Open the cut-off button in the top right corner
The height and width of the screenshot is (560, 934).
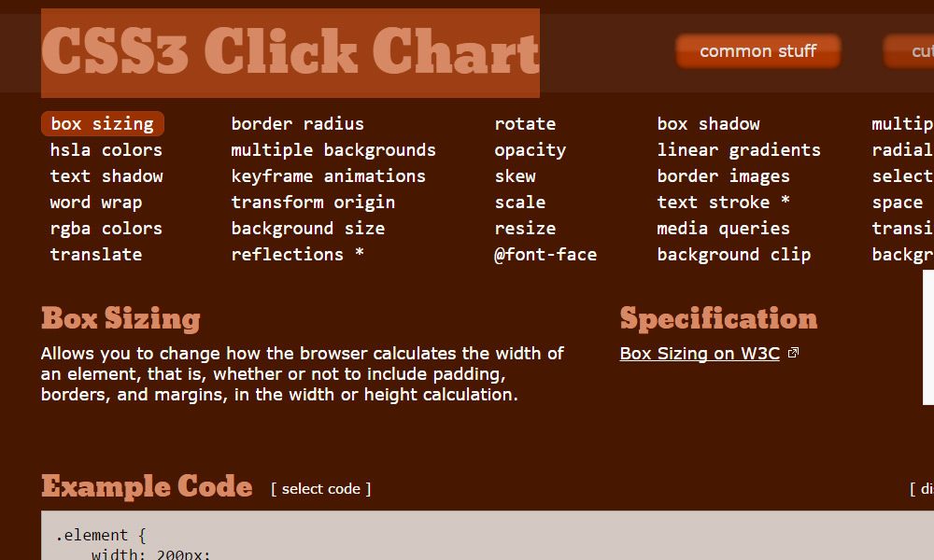point(910,51)
